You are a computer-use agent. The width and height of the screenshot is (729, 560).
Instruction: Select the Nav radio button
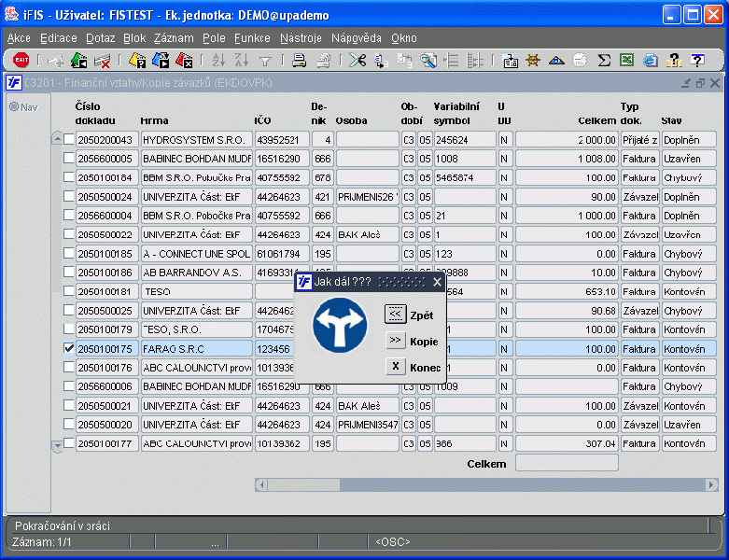[x=14, y=106]
